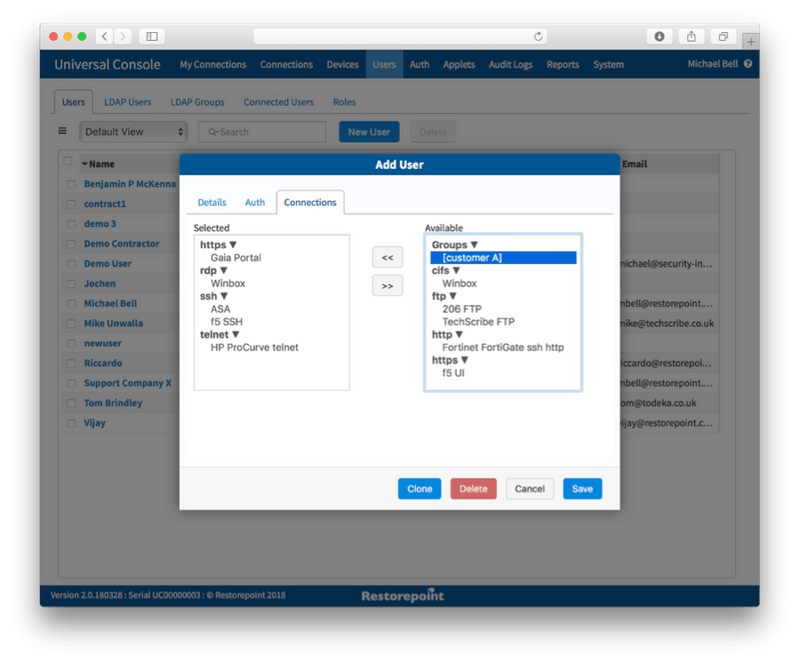Viewport: 800px width, 664px height.
Task: Open the Default View dropdown
Action: click(x=134, y=132)
